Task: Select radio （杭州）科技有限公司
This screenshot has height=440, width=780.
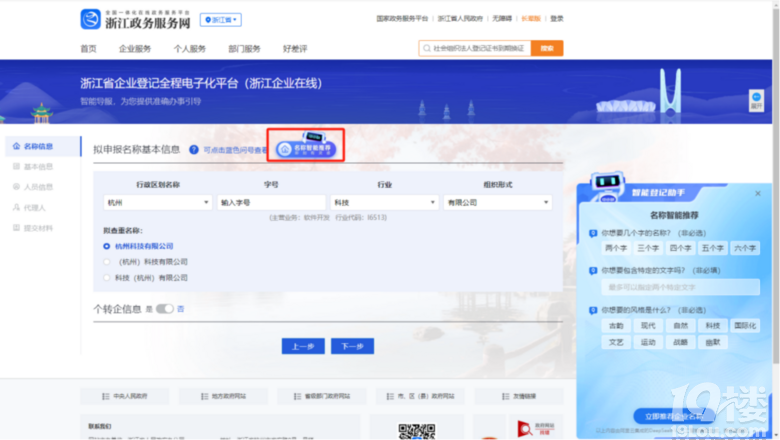Action: point(106,262)
